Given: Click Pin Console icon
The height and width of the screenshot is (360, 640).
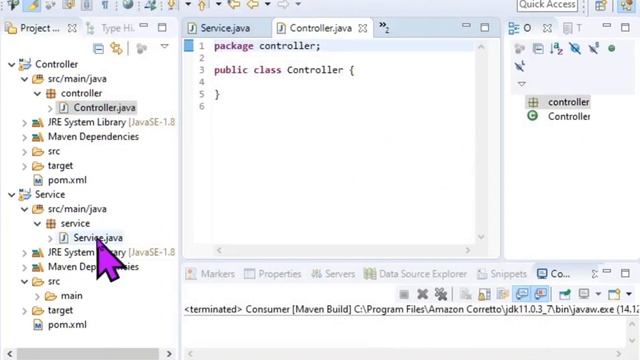Looking at the screenshot, I should [x=565, y=294].
